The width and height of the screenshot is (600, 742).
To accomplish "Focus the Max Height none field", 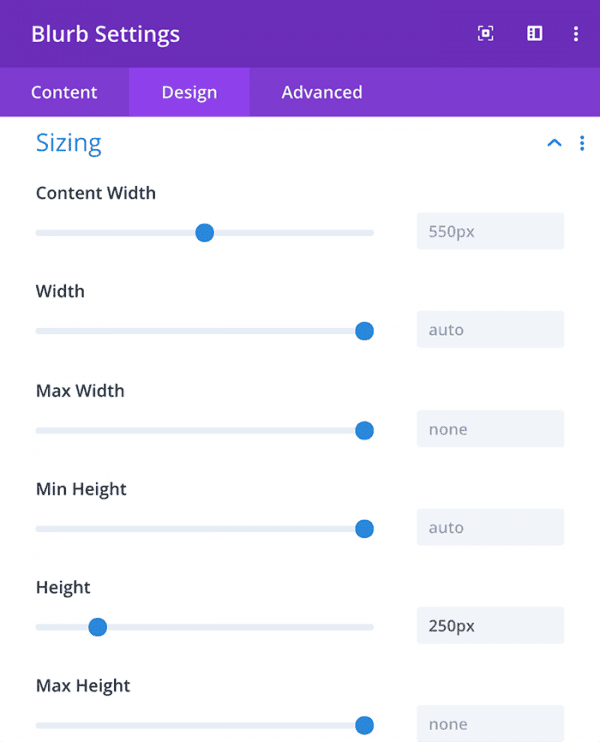I will [x=490, y=724].
